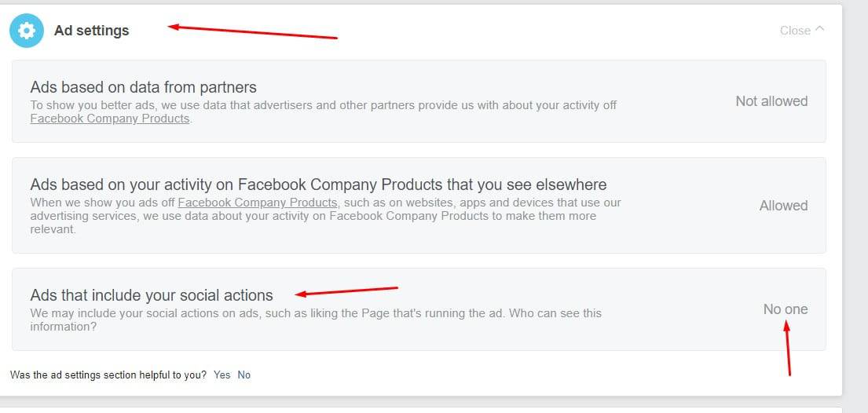Change the Not allowed setting value
The image size is (868, 413).
click(x=771, y=101)
